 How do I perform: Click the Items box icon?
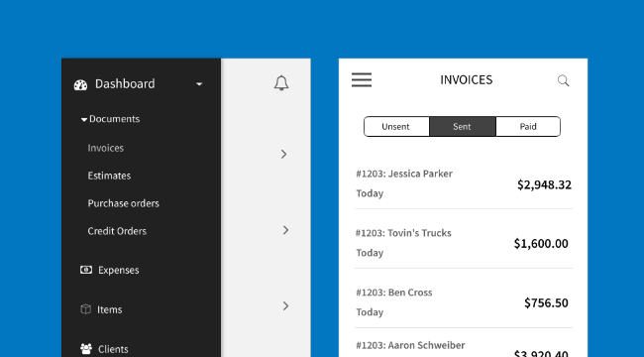(x=85, y=309)
